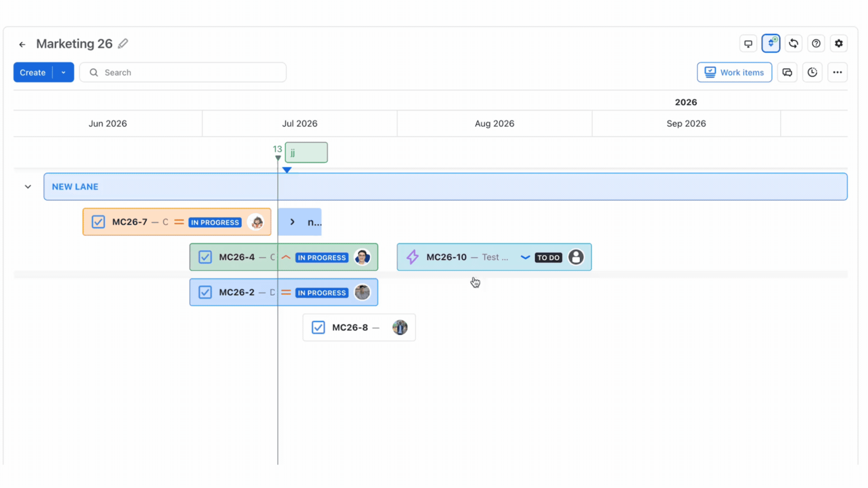Open the MC26-10 issue key
The height and width of the screenshot is (488, 868).
coord(446,257)
